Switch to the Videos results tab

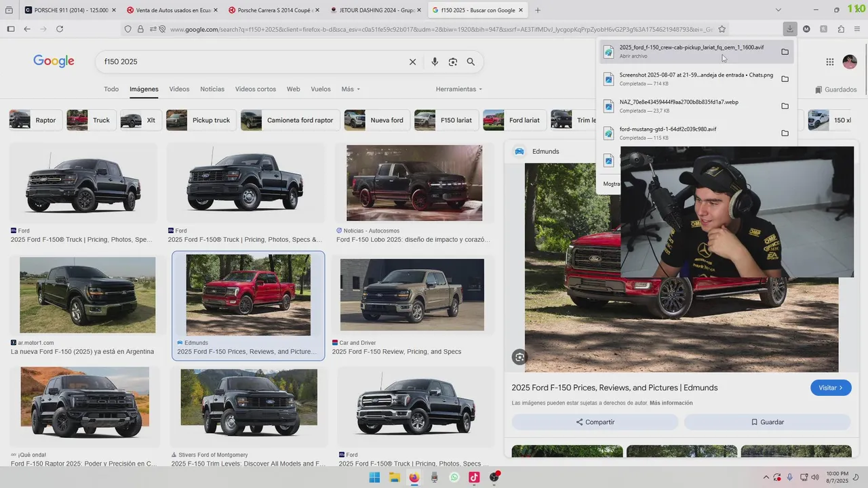(179, 89)
